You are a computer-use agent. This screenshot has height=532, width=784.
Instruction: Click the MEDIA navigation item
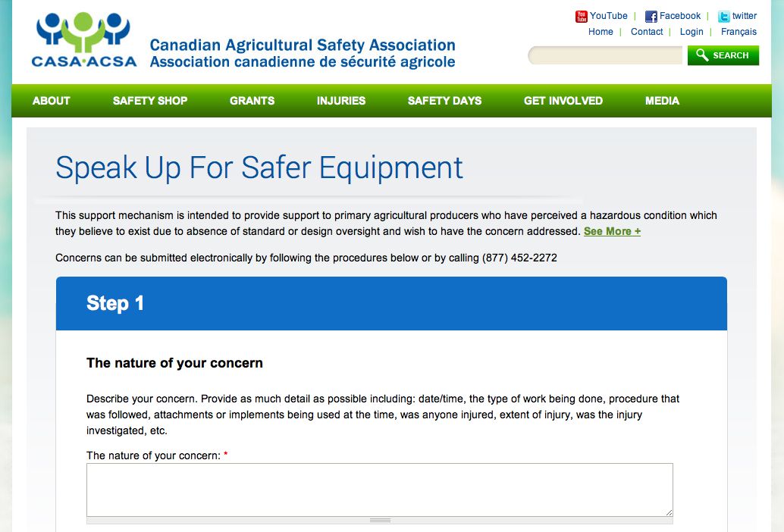pyautogui.click(x=662, y=100)
